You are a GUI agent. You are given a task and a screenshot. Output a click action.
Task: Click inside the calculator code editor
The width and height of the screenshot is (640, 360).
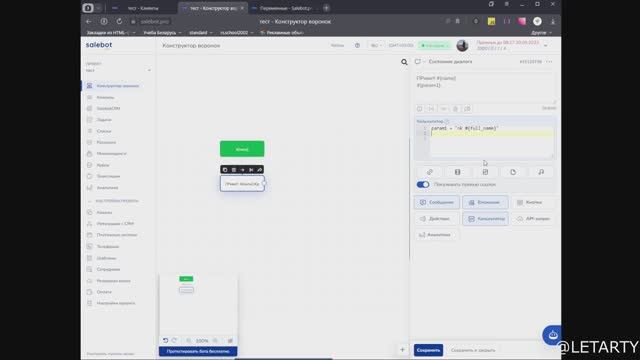pos(491,142)
